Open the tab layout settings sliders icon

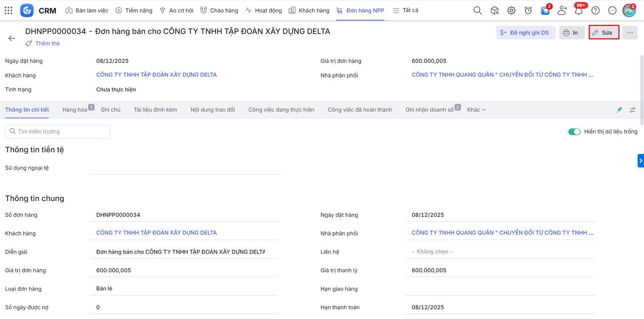(x=633, y=110)
